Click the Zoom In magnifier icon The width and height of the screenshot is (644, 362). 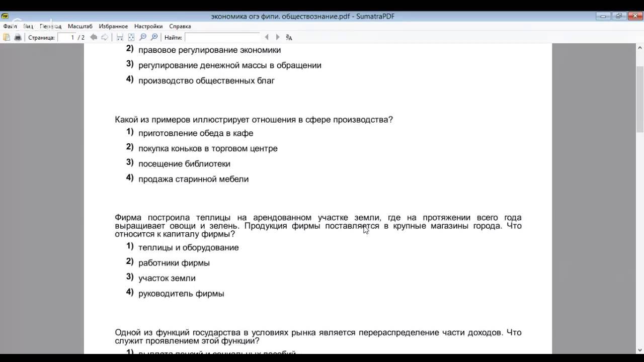154,37
